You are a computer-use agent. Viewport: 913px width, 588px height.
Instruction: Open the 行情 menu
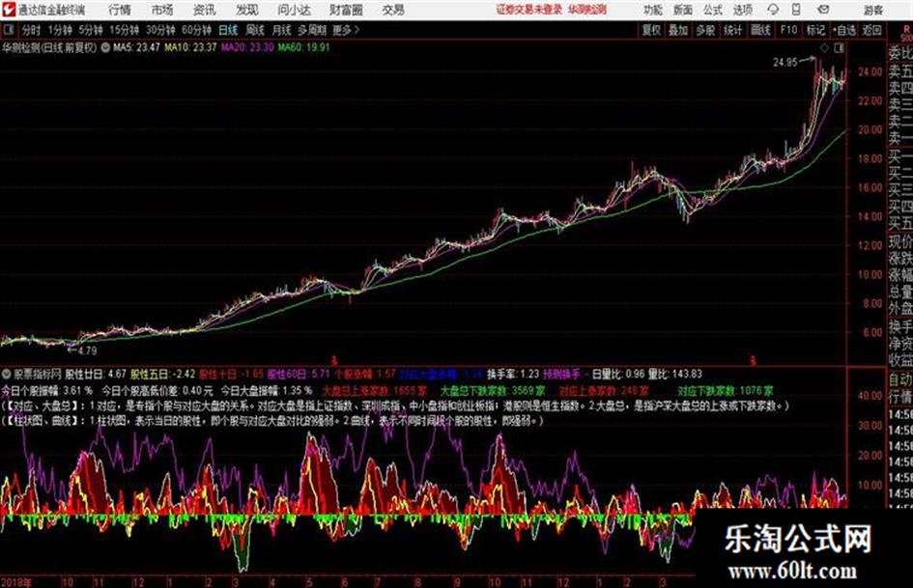point(120,10)
